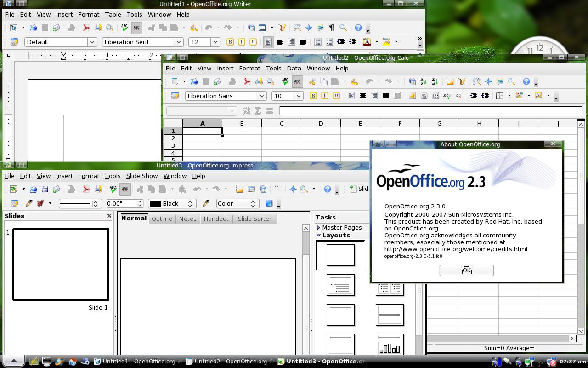Toggle Bold in Writer formatting bar

230,42
